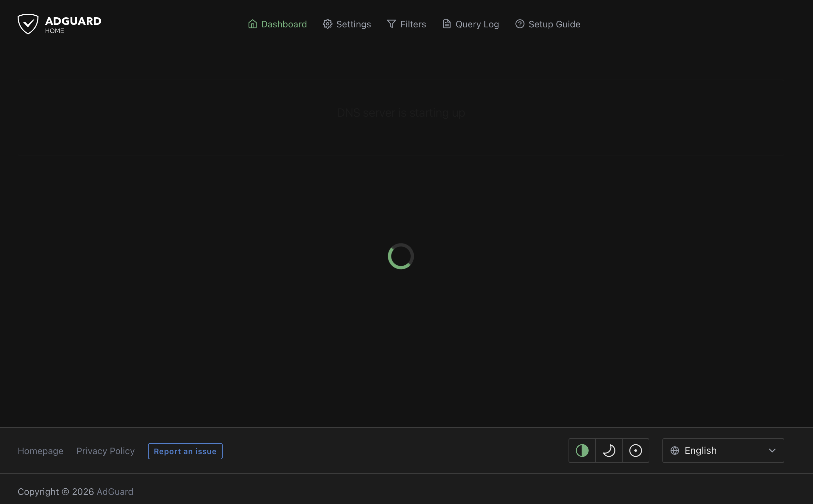Image resolution: width=813 pixels, height=504 pixels.
Task: Open the Privacy Policy link
Action: click(x=105, y=451)
